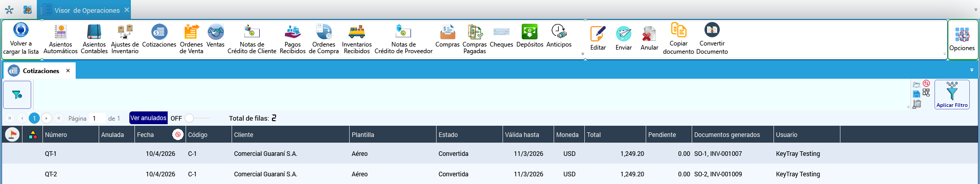Screen dimensions: 980x184
Task: Expand the tab list arrow on blue bar
Action: tap(972, 70)
